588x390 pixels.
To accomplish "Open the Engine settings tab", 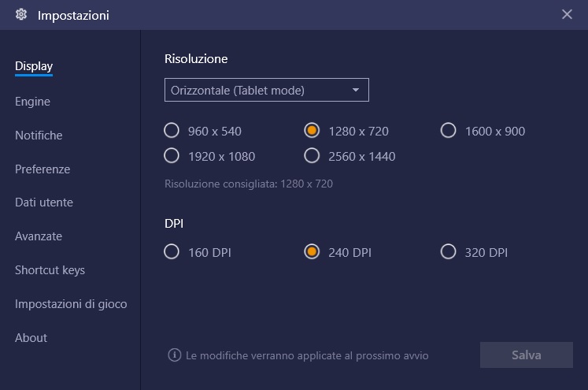I will point(32,102).
